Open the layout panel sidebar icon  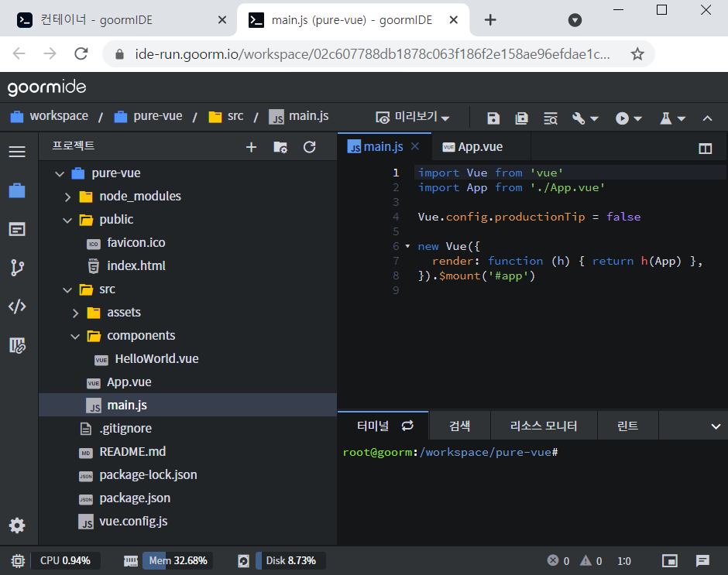click(x=17, y=229)
